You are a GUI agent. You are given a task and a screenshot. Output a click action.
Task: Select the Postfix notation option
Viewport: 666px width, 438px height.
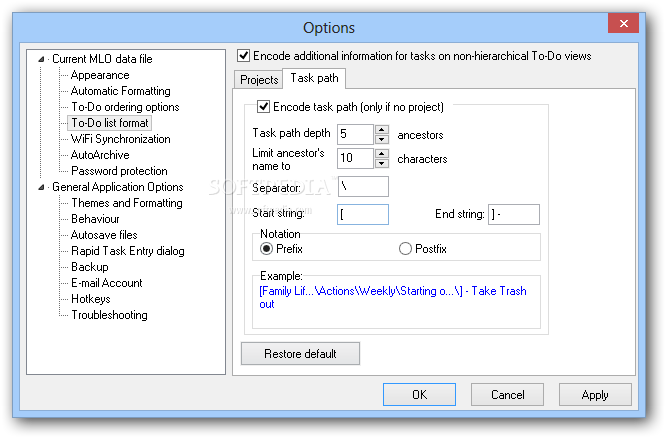click(405, 249)
